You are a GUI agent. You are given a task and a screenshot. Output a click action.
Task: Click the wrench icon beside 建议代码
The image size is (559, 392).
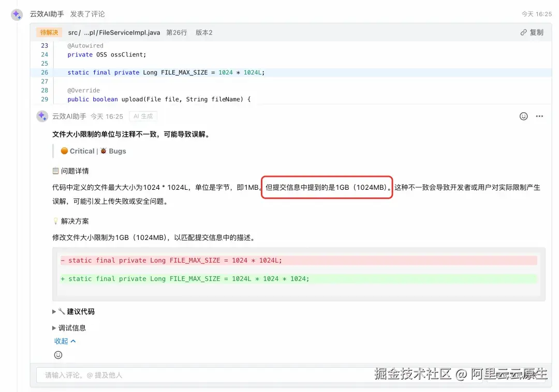point(62,311)
